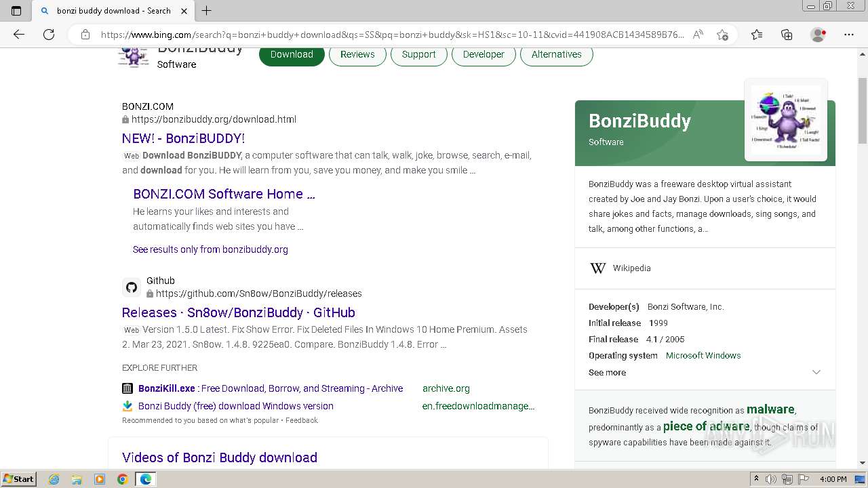Click the malware highlighted link
This screenshot has height=488, width=868.
(770, 409)
